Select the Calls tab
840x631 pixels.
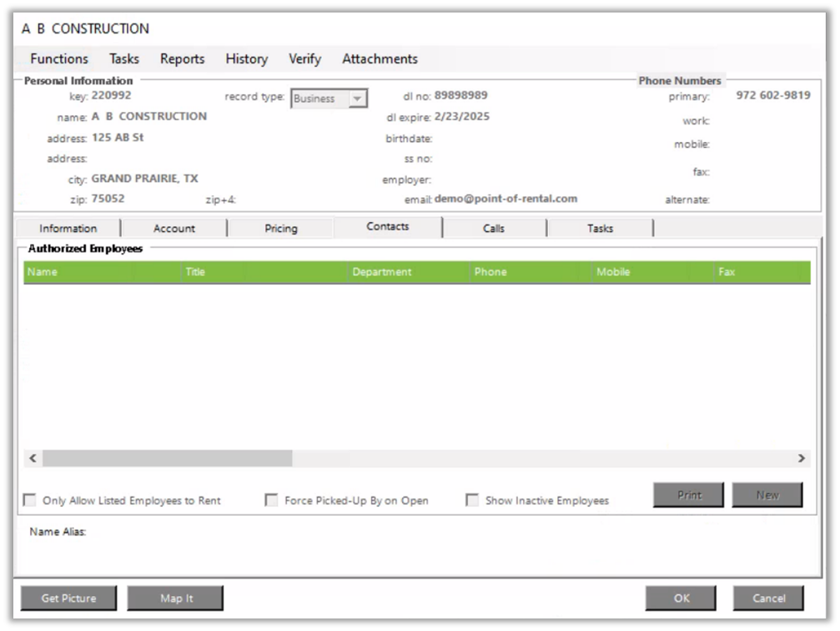(494, 229)
